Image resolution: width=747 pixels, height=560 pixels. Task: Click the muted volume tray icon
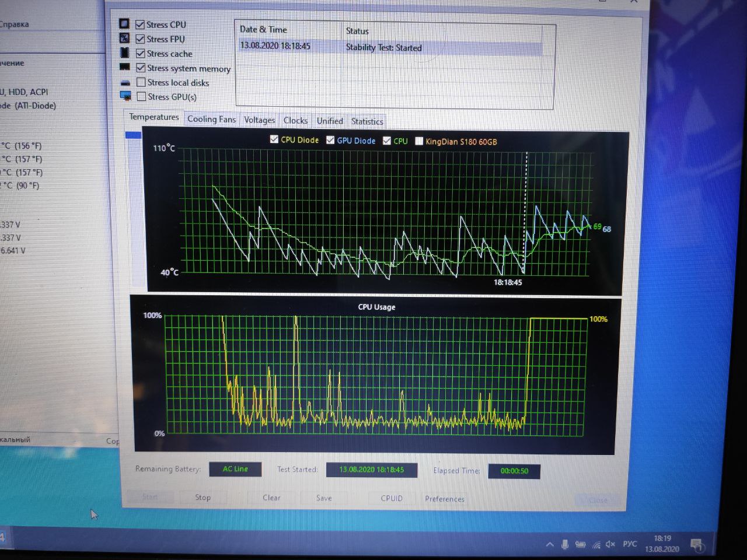pyautogui.click(x=610, y=545)
